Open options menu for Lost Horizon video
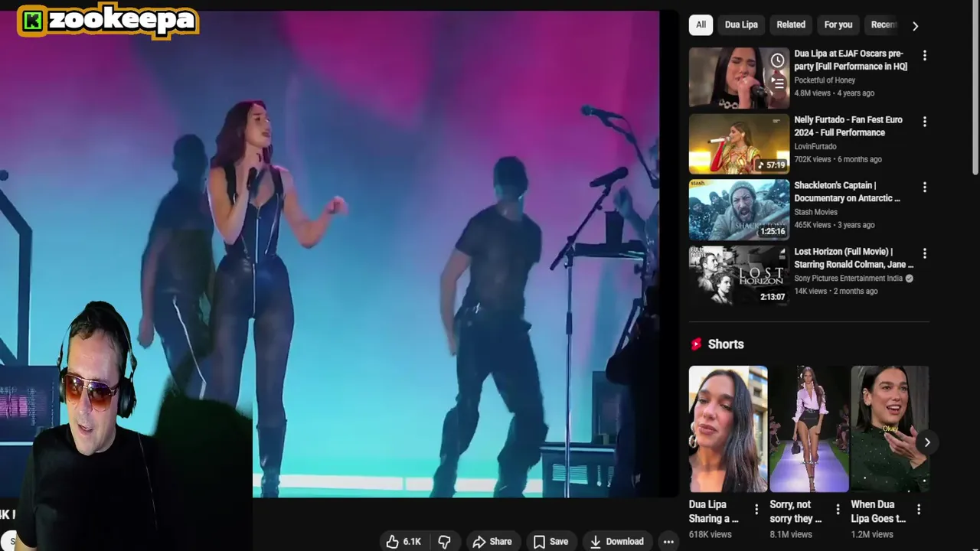Screen dimensions: 980x551 pyautogui.click(x=924, y=253)
